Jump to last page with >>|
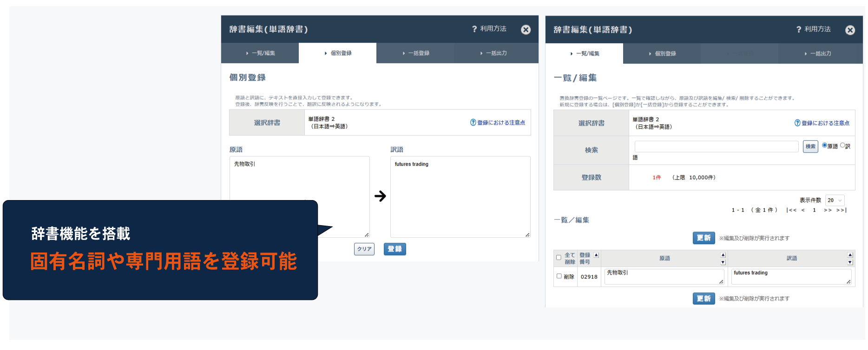868x350 pixels. click(842, 210)
